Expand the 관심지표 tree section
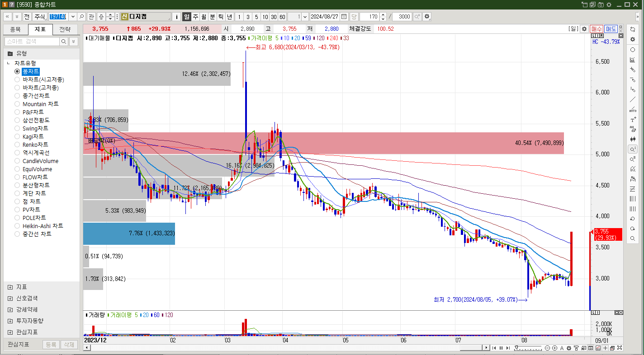Viewport: 644px width, 355px height. pyautogui.click(x=10, y=332)
